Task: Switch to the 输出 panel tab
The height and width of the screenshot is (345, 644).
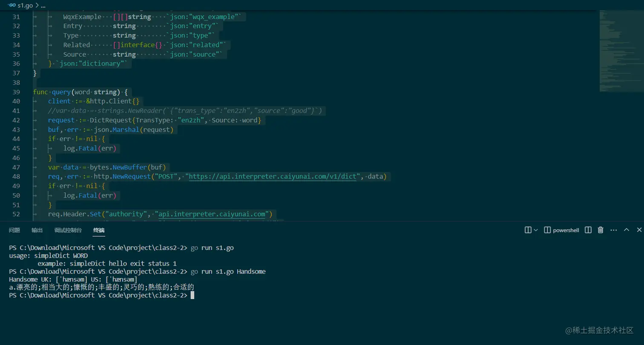Action: point(37,230)
